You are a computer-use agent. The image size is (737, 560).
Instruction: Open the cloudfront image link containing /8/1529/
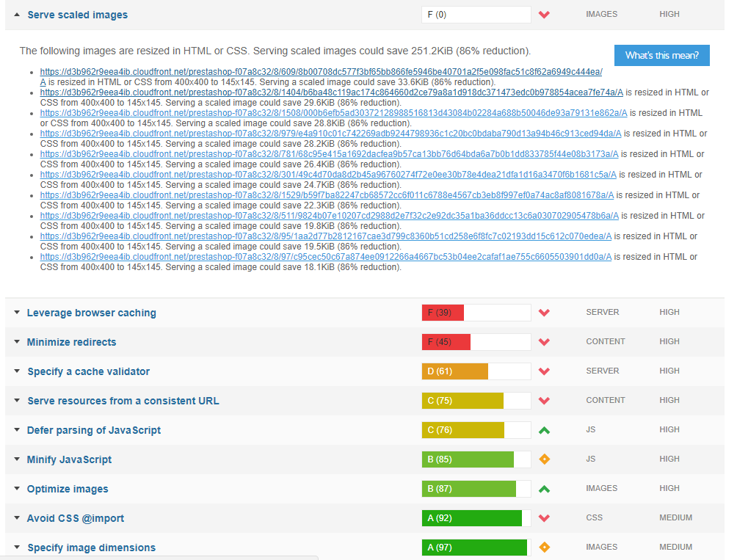[x=327, y=195]
